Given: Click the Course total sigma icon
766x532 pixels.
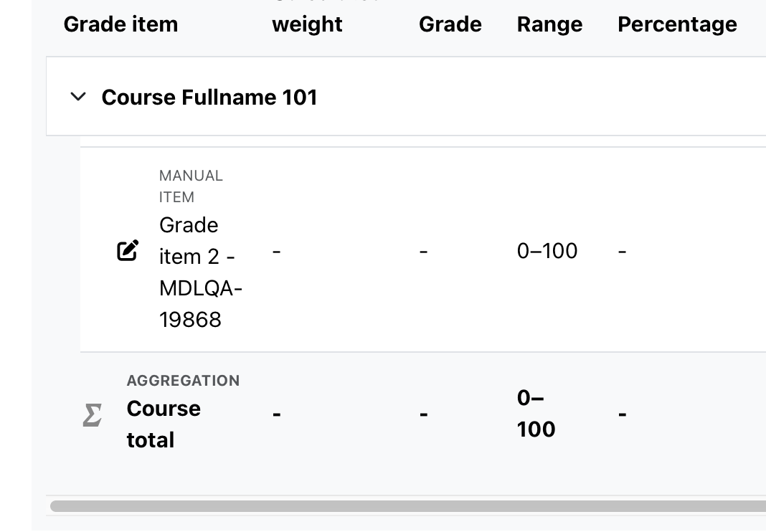Looking at the screenshot, I should point(93,414).
